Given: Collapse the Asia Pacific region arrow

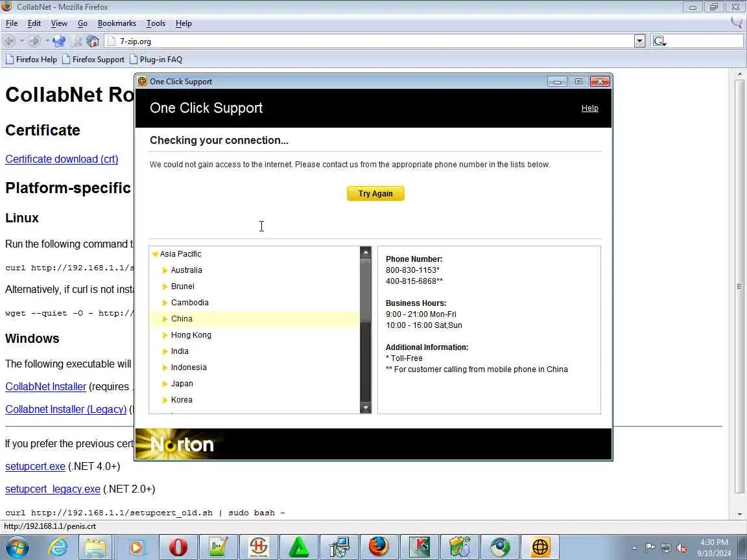Looking at the screenshot, I should coord(156,254).
